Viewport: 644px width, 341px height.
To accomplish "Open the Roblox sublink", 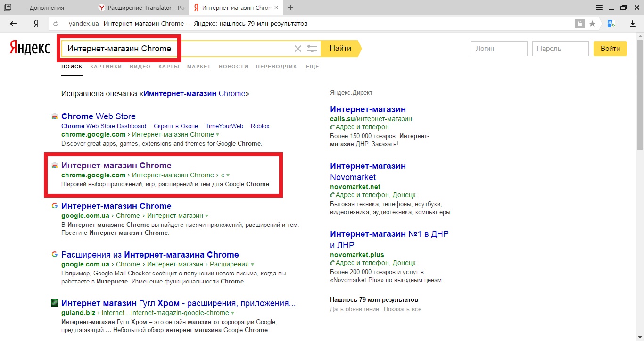I will click(260, 126).
